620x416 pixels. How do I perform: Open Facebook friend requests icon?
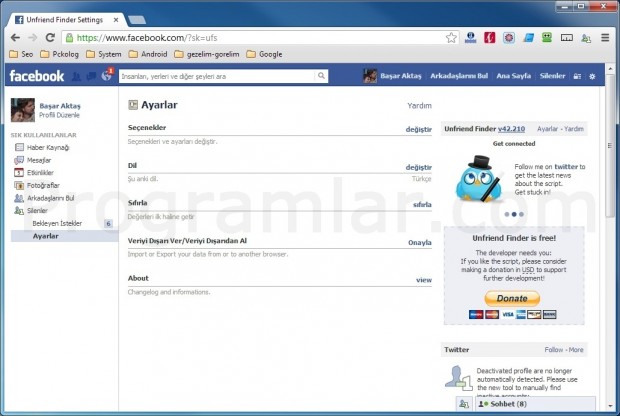click(x=76, y=76)
